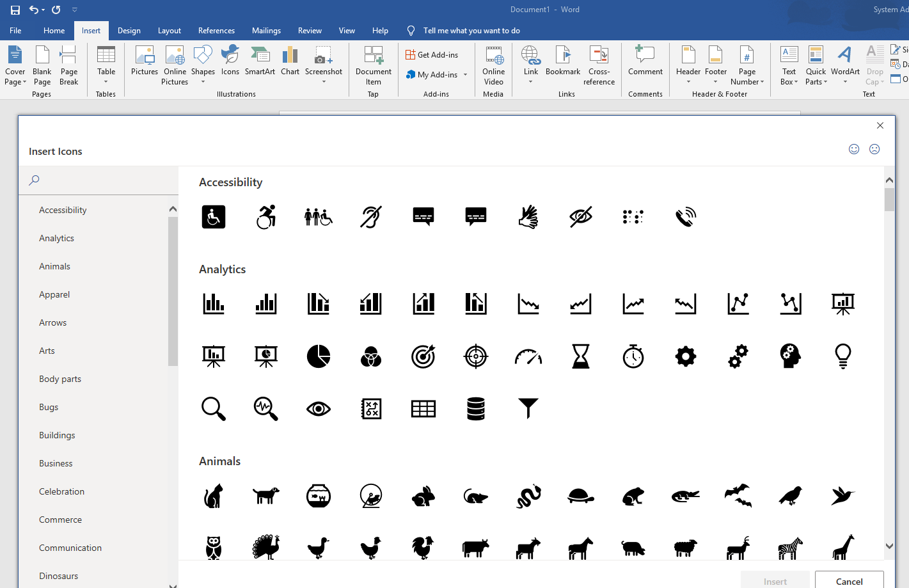Screen dimensions: 909x588
Task: Go to the References tab
Action: (216, 31)
